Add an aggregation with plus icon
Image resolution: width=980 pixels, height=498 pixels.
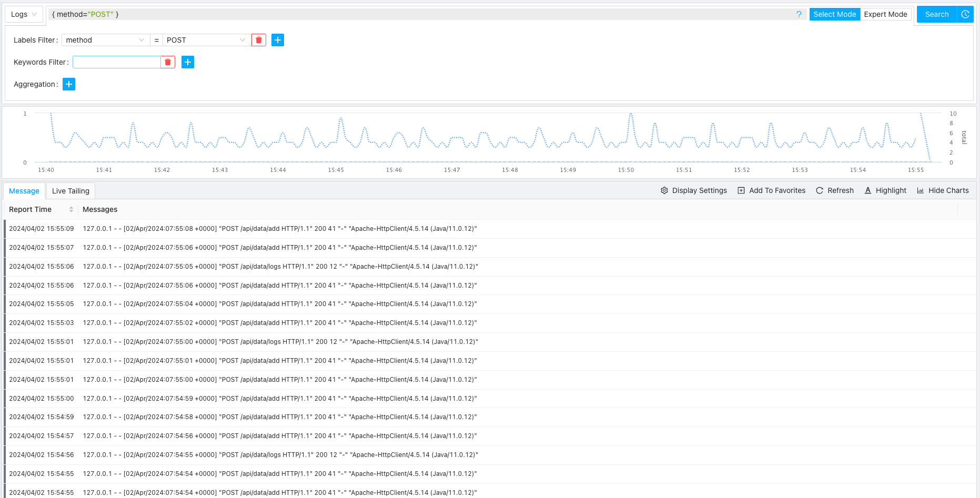[x=69, y=84]
